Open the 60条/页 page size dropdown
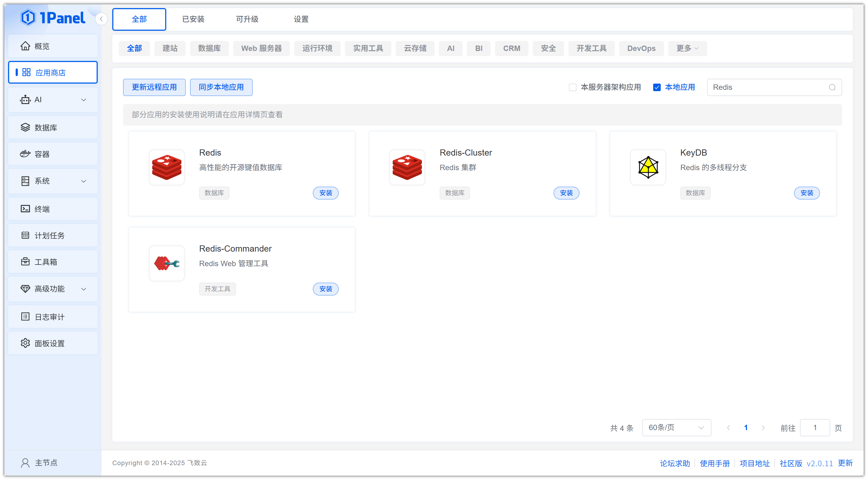 [676, 427]
